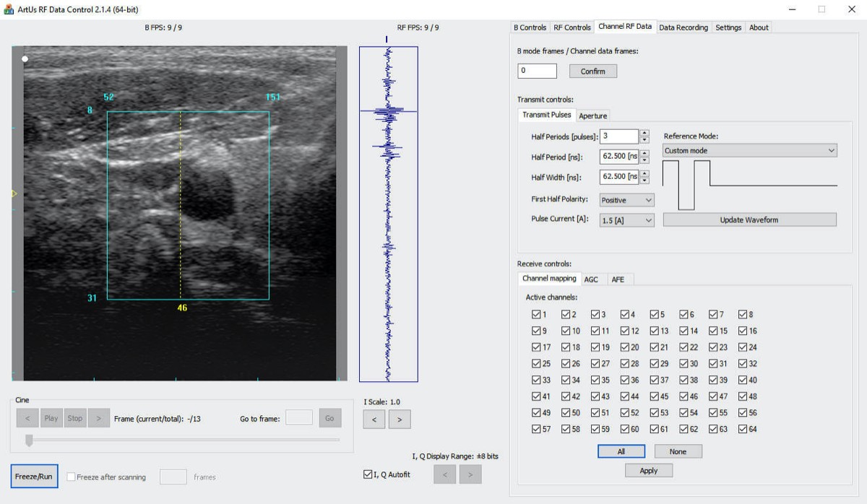Uncheck active channel 1
Viewport: 867px width, 504px height.
[536, 314]
